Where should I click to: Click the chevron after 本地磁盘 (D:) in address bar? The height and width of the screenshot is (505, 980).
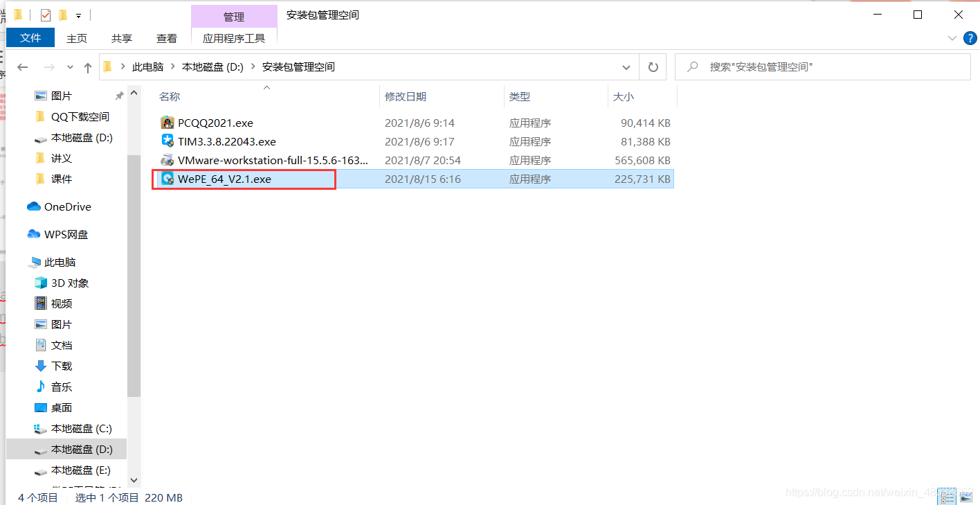[253, 67]
